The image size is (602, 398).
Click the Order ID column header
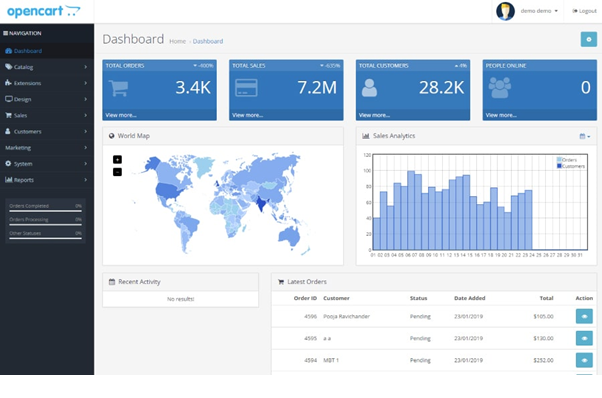tap(305, 298)
